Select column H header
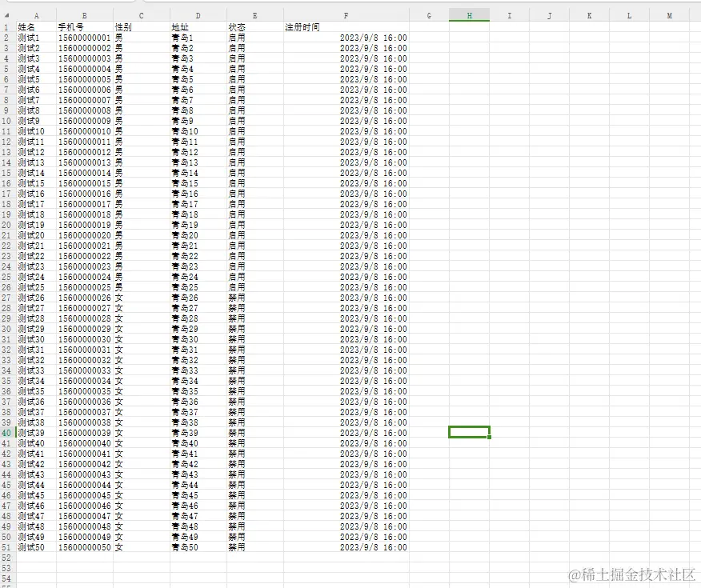701x588 pixels. coord(470,15)
